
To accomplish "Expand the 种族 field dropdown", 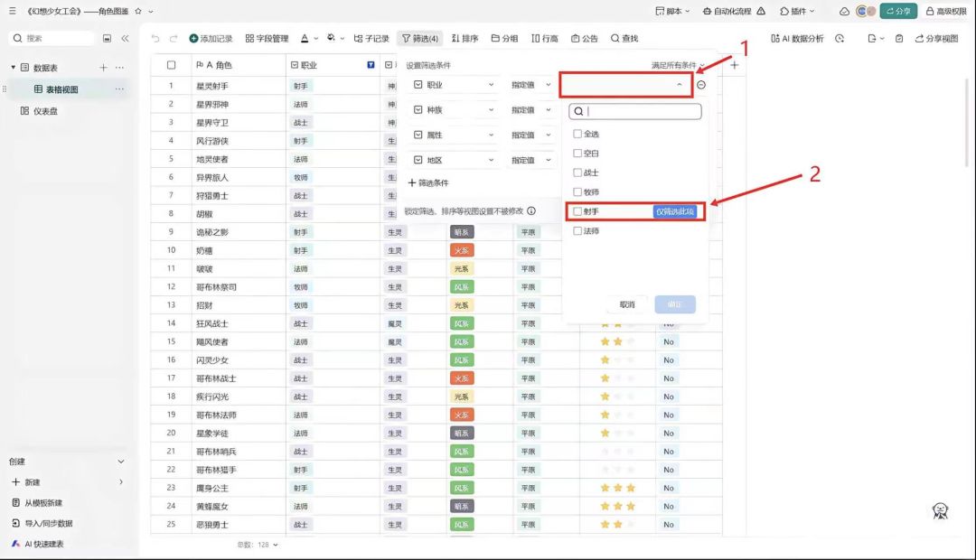I will (454, 110).
